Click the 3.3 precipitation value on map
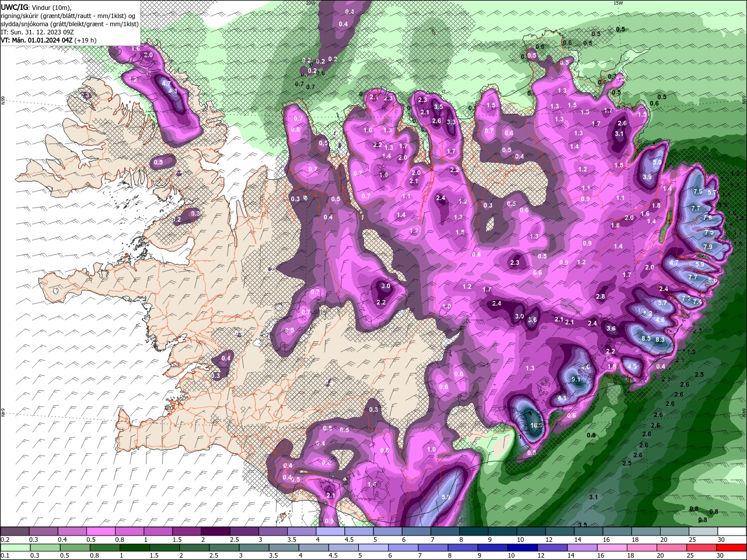 451,122
